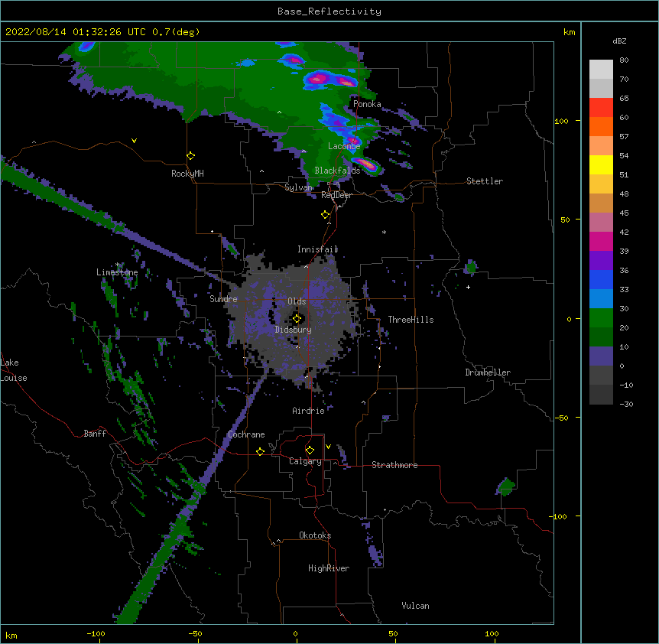The image size is (659, 644).
Task: Select the pink 42-45 dBZ legend swatch
Action: click(x=601, y=222)
